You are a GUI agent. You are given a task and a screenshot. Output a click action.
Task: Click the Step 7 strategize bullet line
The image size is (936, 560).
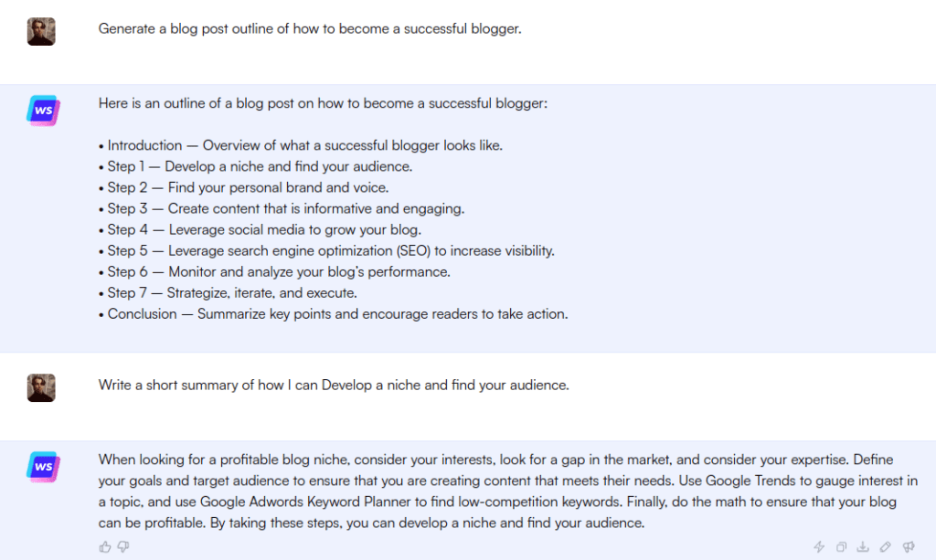[x=228, y=293]
